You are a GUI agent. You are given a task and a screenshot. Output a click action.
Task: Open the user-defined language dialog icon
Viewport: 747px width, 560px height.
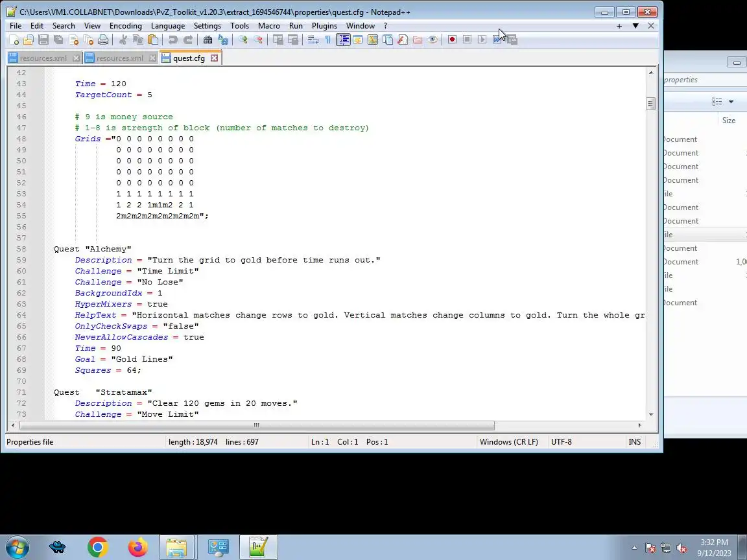tap(358, 40)
